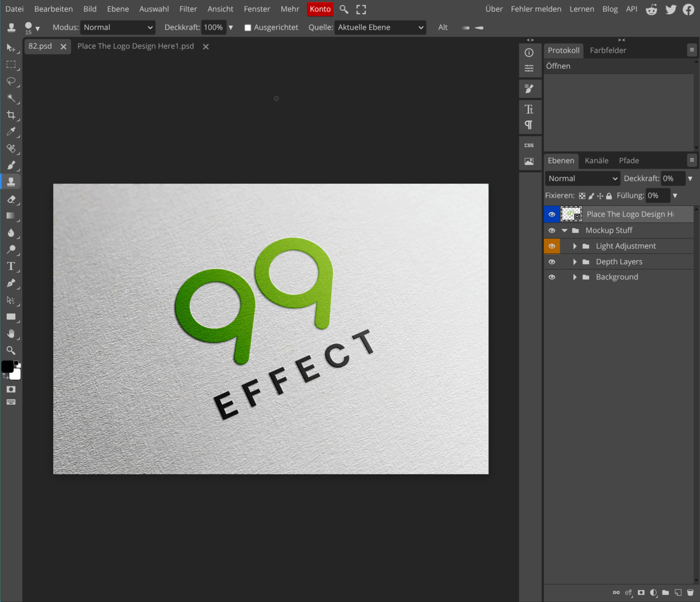Activate the Type tool

pyautogui.click(x=11, y=266)
